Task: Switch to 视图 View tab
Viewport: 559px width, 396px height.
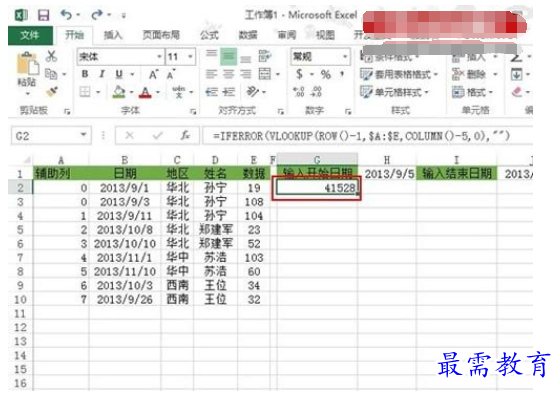Action: 325,35
